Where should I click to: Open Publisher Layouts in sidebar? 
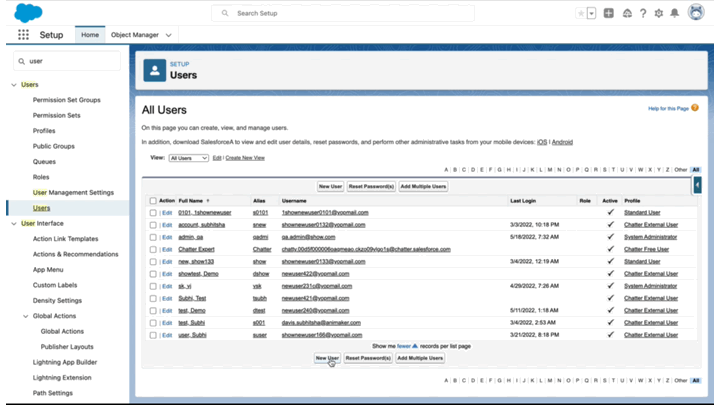67,347
